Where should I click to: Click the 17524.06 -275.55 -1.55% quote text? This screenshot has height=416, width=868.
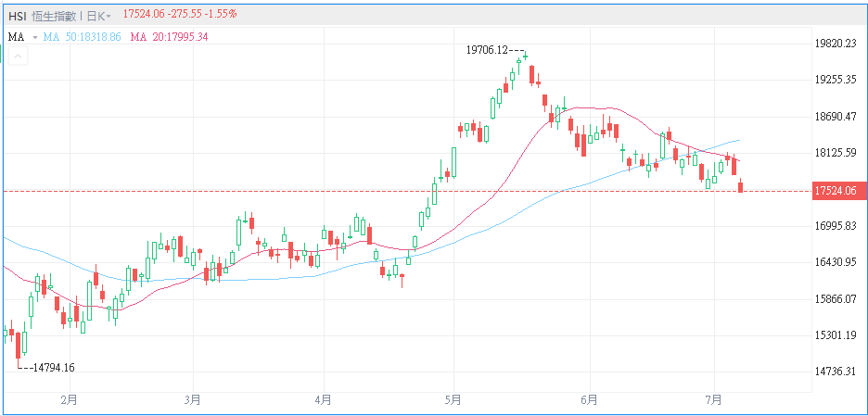[179, 15]
